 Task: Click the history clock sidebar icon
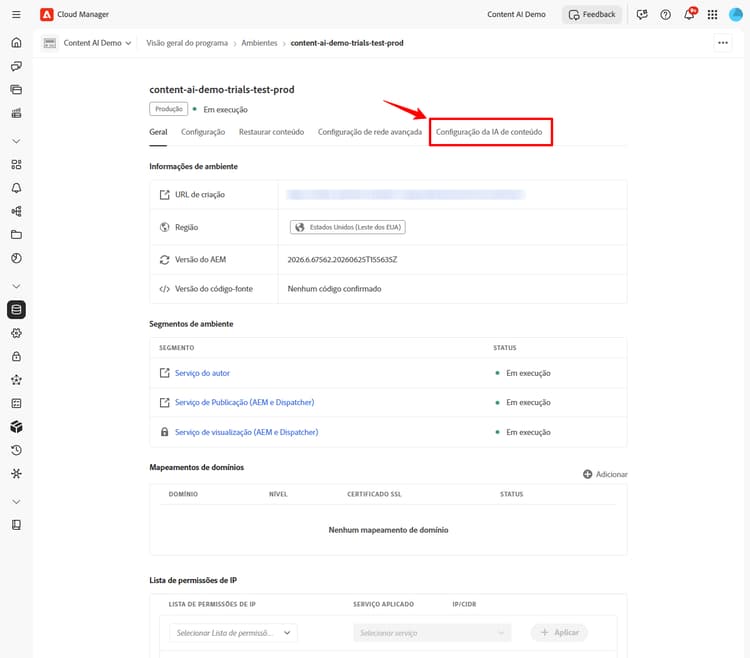point(16,450)
